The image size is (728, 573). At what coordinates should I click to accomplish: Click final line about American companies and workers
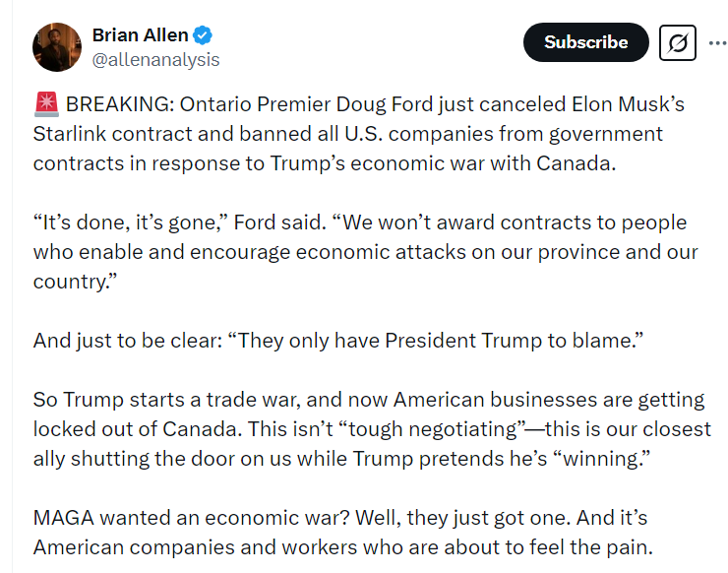tap(343, 547)
